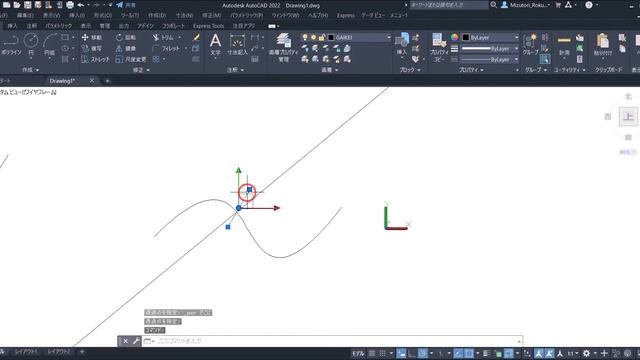Select the 寸法記入 (Dimension) tool
Screen dimensions: 640x360
(237, 44)
